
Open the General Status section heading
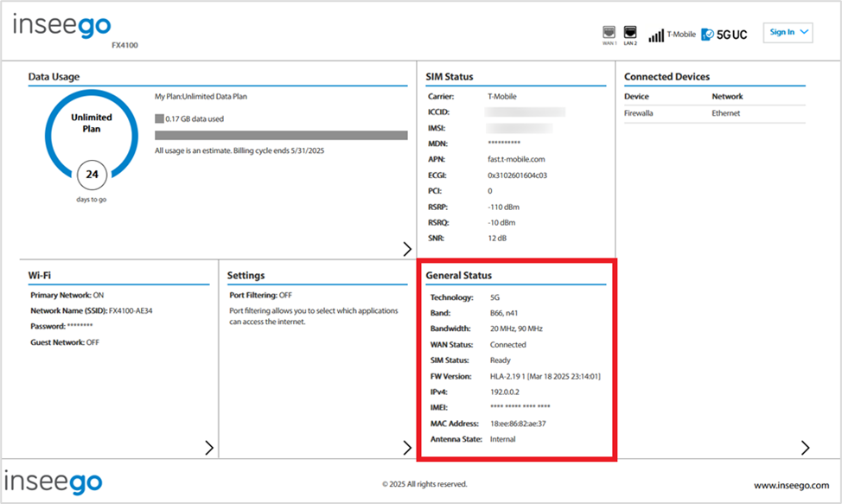coord(458,276)
